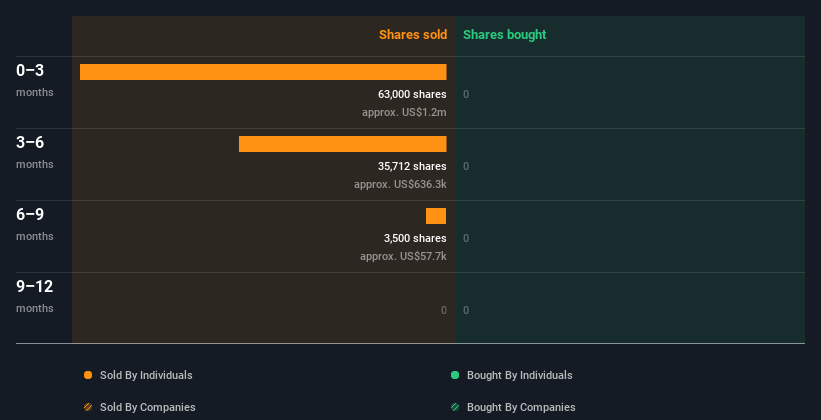This screenshot has height=420, width=821.
Task: Click the '0–3' months row label
Action: (30, 70)
